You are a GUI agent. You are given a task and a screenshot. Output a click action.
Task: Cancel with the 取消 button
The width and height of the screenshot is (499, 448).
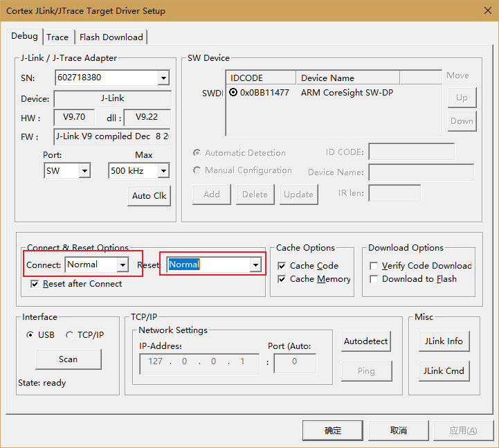point(399,431)
